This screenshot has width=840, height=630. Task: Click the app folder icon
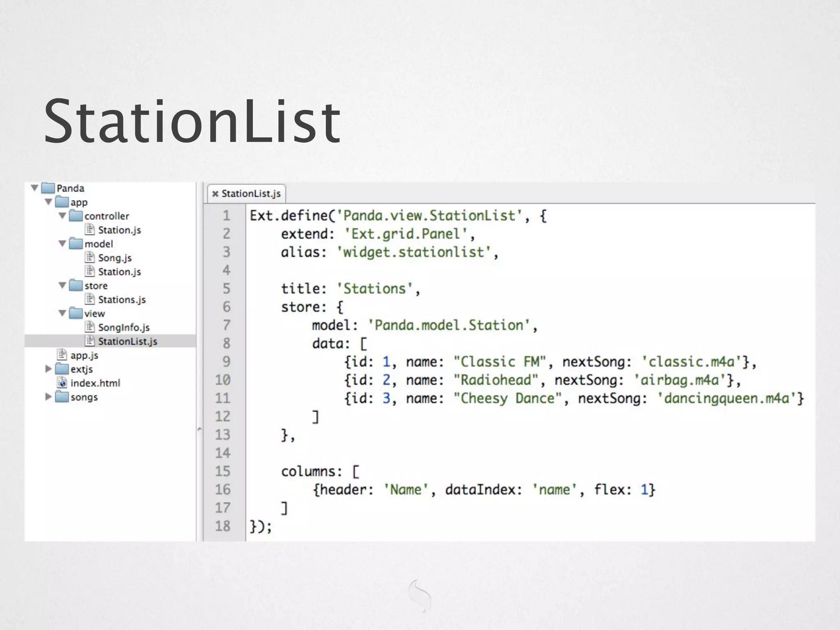[62, 202]
